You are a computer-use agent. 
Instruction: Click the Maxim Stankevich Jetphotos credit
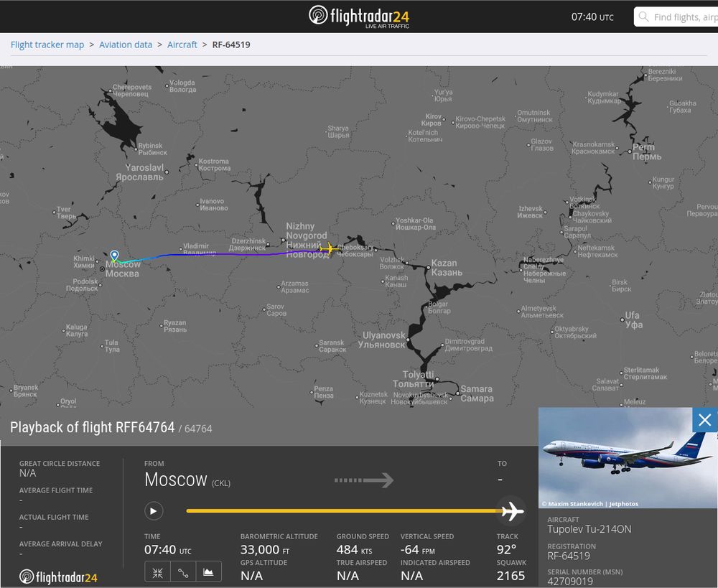pos(589,504)
